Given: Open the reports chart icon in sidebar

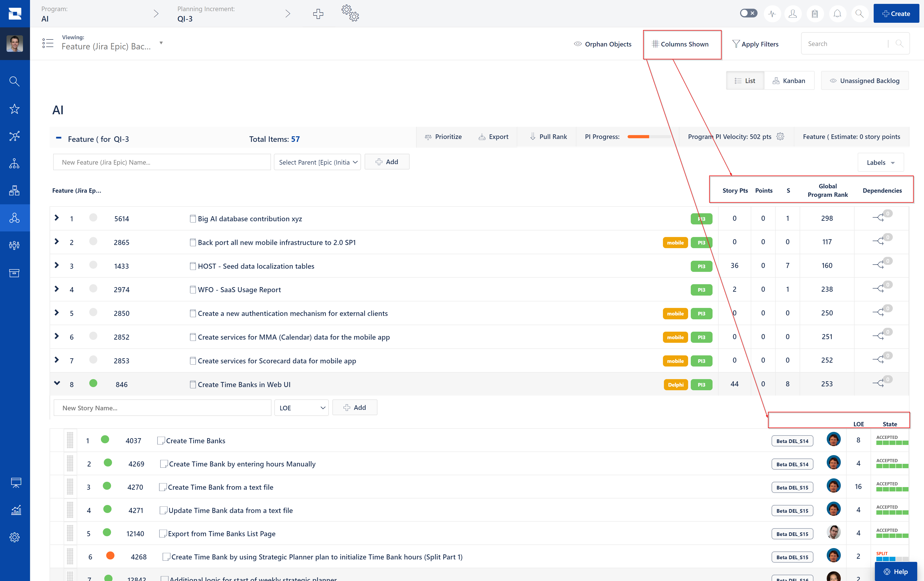Looking at the screenshot, I should point(15,510).
